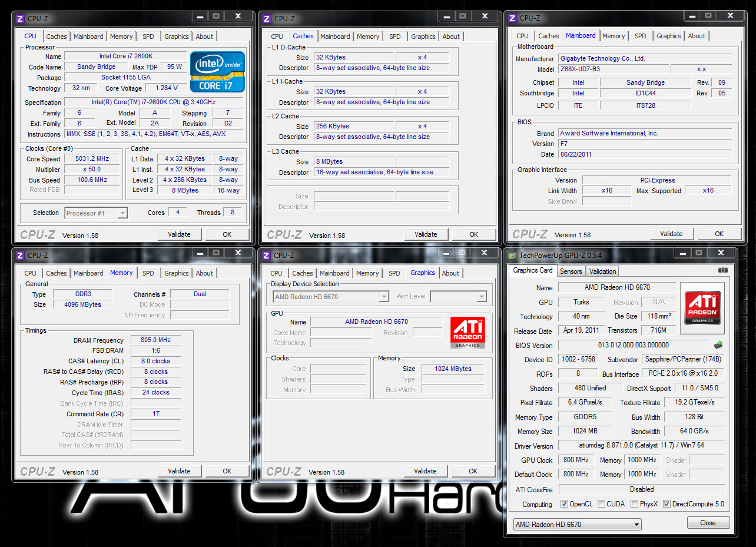This screenshot has height=547, width=756.
Task: Click the Subvendor Sapphire/PCPartner value
Action: coord(683,359)
